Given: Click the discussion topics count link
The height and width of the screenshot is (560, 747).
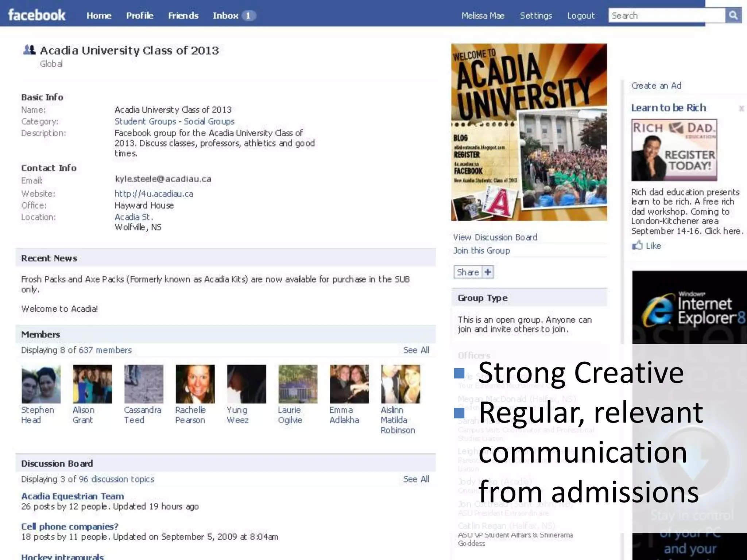Looking at the screenshot, I should pos(117,479).
